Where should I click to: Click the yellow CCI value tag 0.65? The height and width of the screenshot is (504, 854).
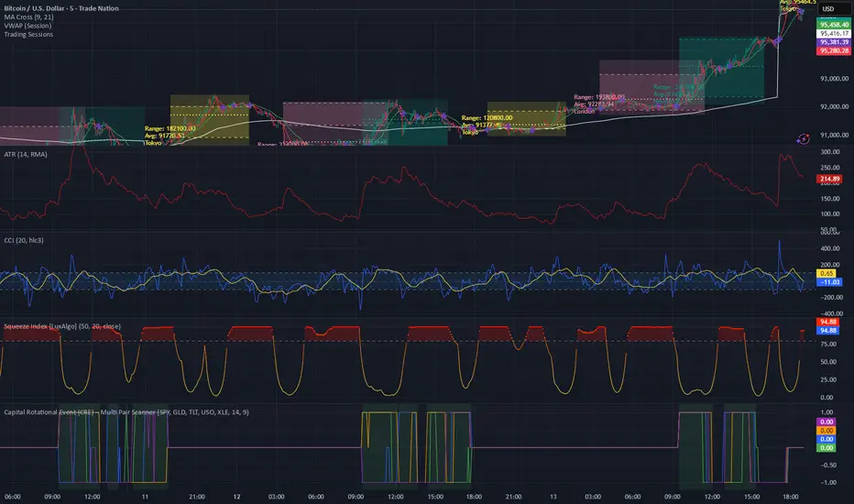point(827,273)
